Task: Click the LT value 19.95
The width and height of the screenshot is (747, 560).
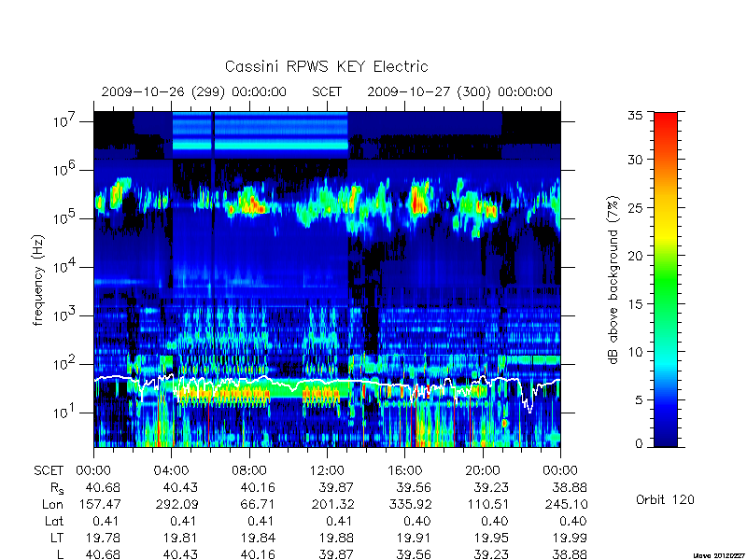Action: coord(492,538)
